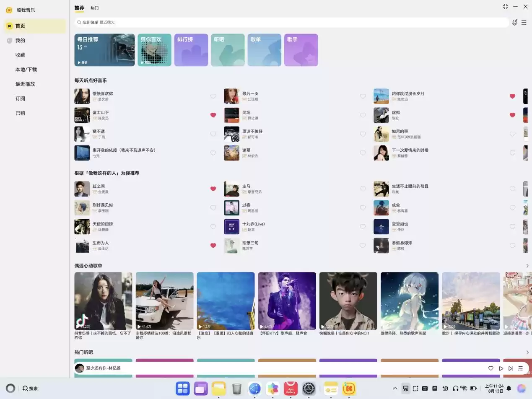
Task: Open the 排行榜 rankings card
Action: [191, 49]
